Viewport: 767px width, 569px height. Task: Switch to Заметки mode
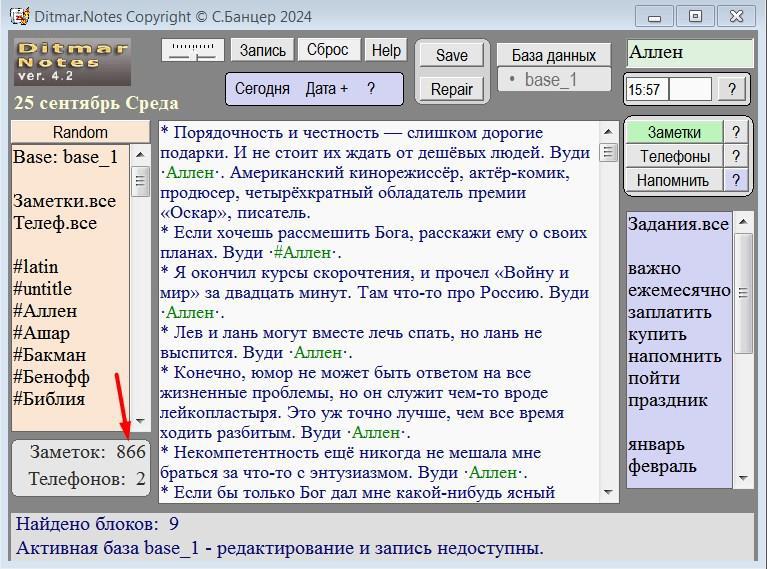(674, 132)
